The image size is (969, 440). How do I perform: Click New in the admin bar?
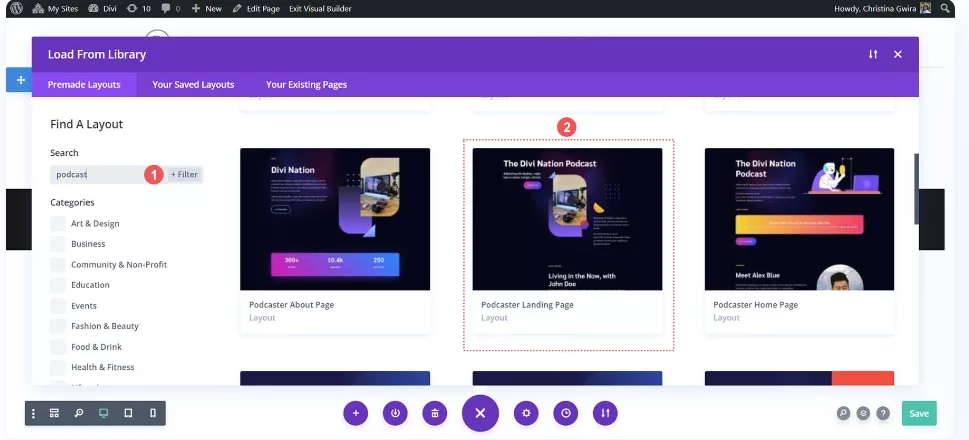(x=206, y=9)
